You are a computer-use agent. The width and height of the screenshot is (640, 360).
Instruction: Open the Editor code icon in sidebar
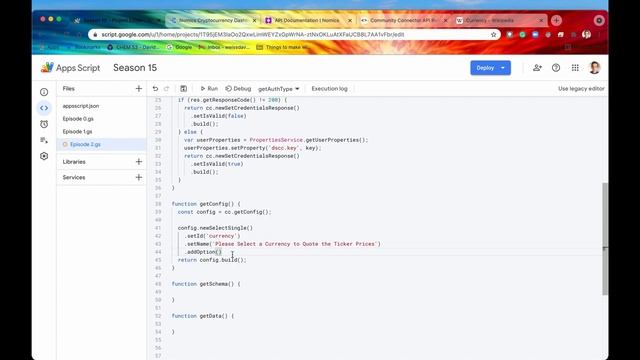(44, 108)
